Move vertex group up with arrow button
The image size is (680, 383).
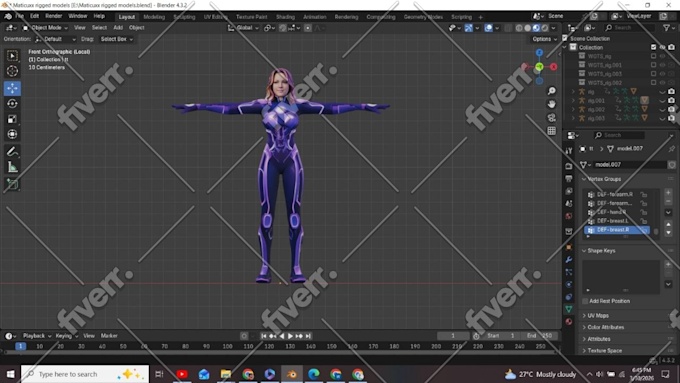pos(668,225)
